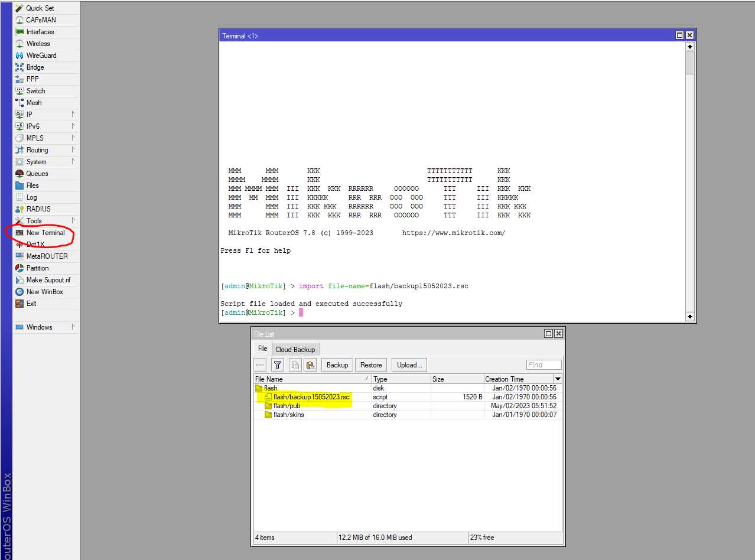Sort by Size column header

click(x=457, y=379)
